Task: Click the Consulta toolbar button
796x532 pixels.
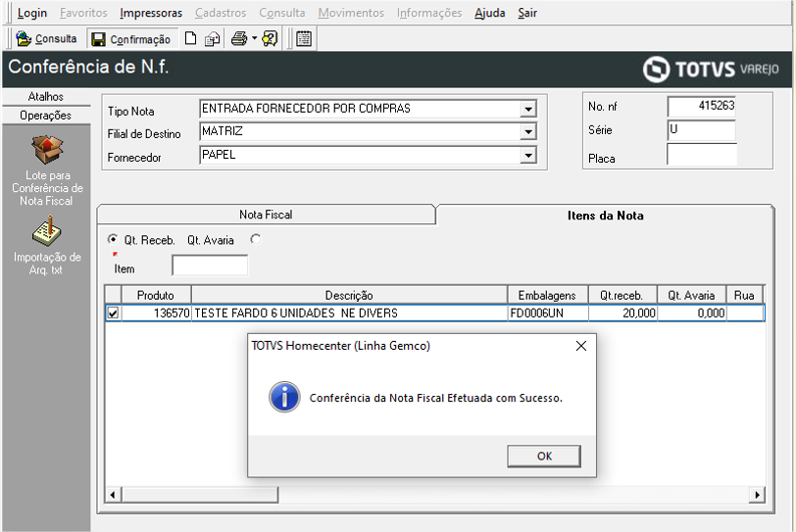Action: point(46,38)
